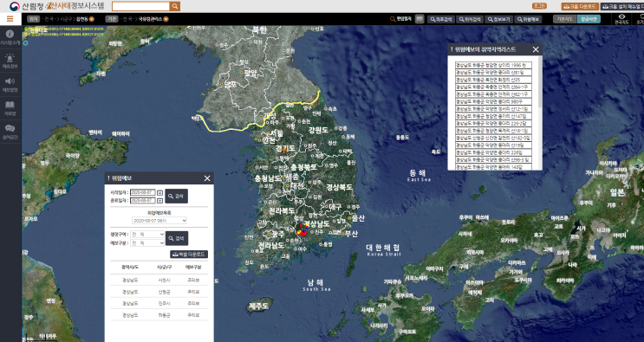The width and height of the screenshot is (644, 342).
Task: Click the vulnerable list scrollbar
Action: coord(540,82)
